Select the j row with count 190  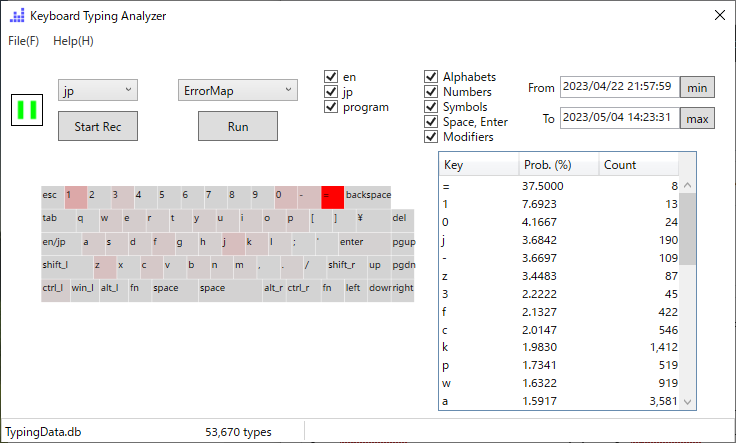[559, 240]
